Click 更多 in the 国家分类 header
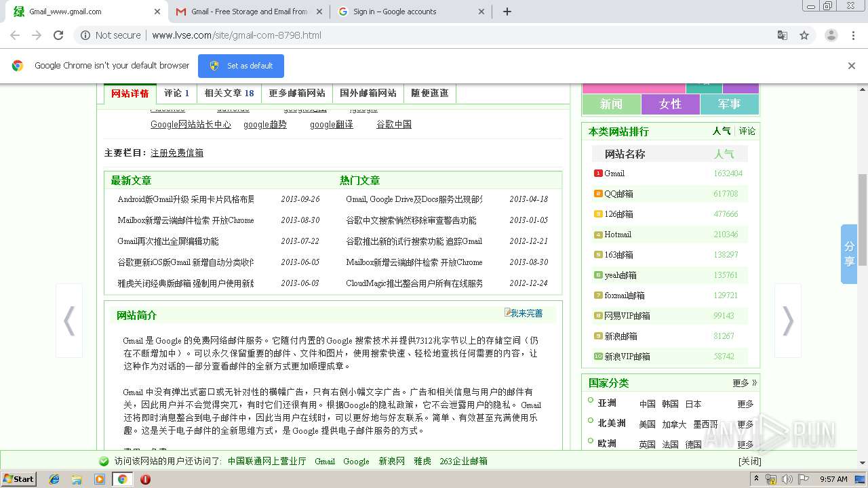Image resolution: width=868 pixels, height=488 pixels. pos(744,383)
